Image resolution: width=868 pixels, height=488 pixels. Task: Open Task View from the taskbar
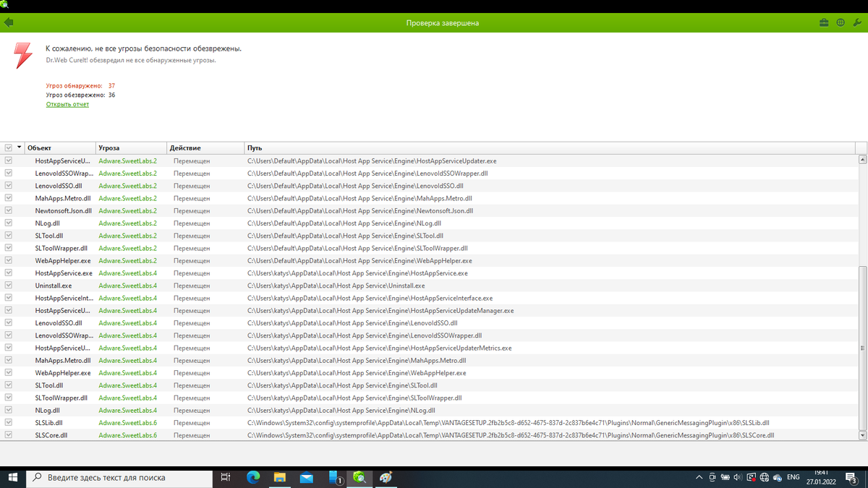[x=225, y=477]
